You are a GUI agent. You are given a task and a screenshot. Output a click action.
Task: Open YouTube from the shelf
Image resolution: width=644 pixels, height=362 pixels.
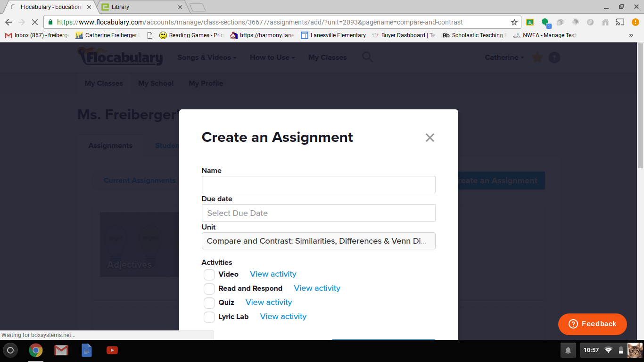(112, 350)
